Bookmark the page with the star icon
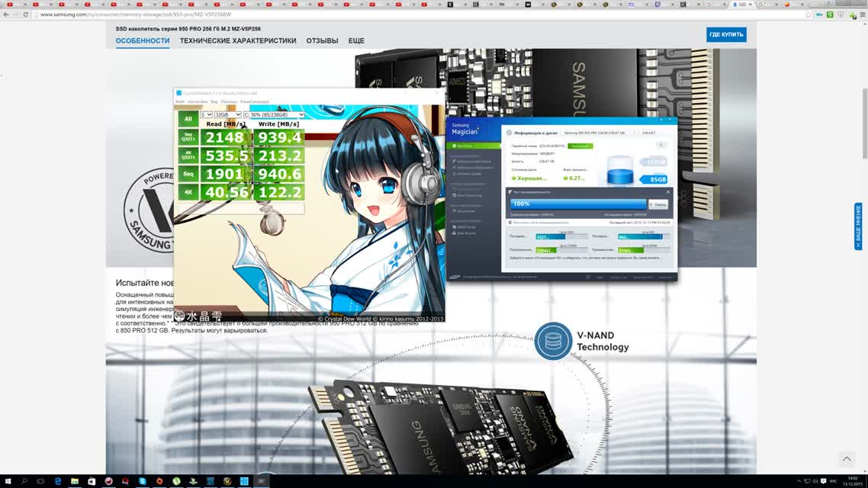 point(809,14)
